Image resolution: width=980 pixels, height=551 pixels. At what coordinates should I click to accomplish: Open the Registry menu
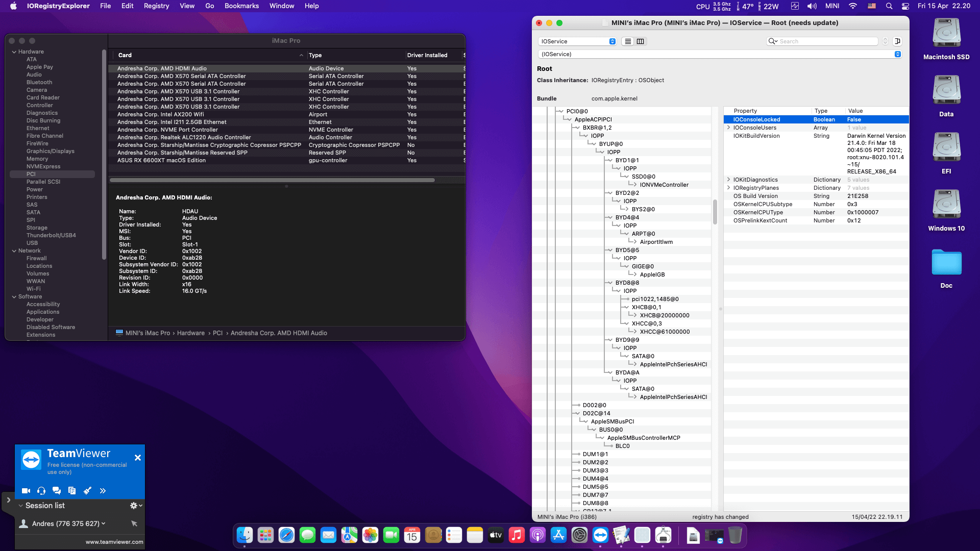[156, 6]
